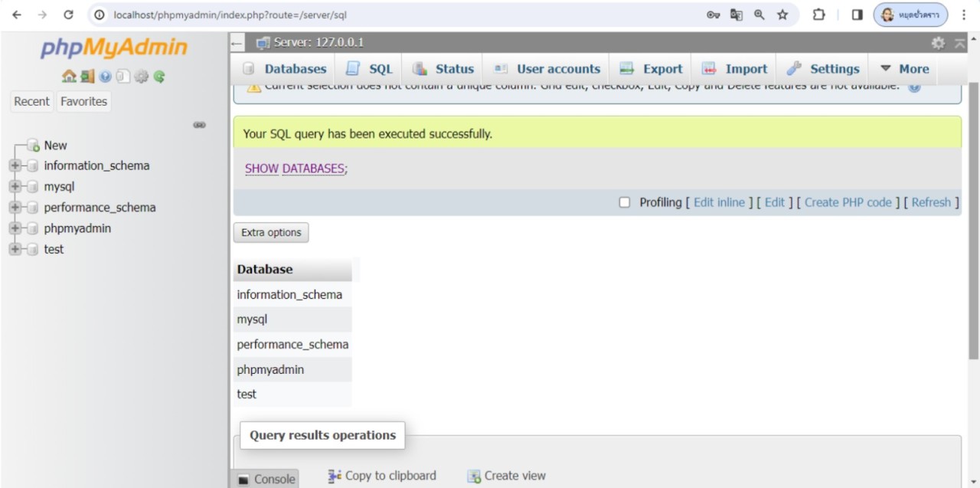Open the More dropdown menu

904,69
